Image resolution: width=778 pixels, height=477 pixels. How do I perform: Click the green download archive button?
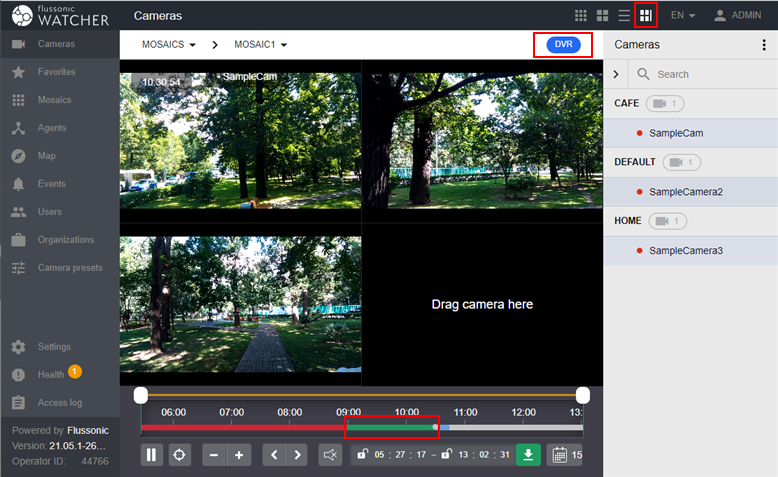click(528, 455)
